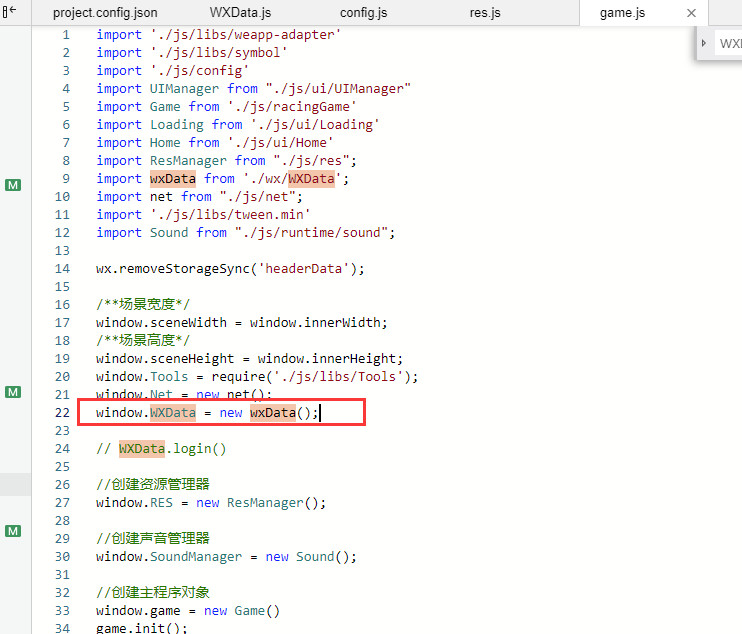
Task: Place cursor on import './js/config' line
Action: 172,70
